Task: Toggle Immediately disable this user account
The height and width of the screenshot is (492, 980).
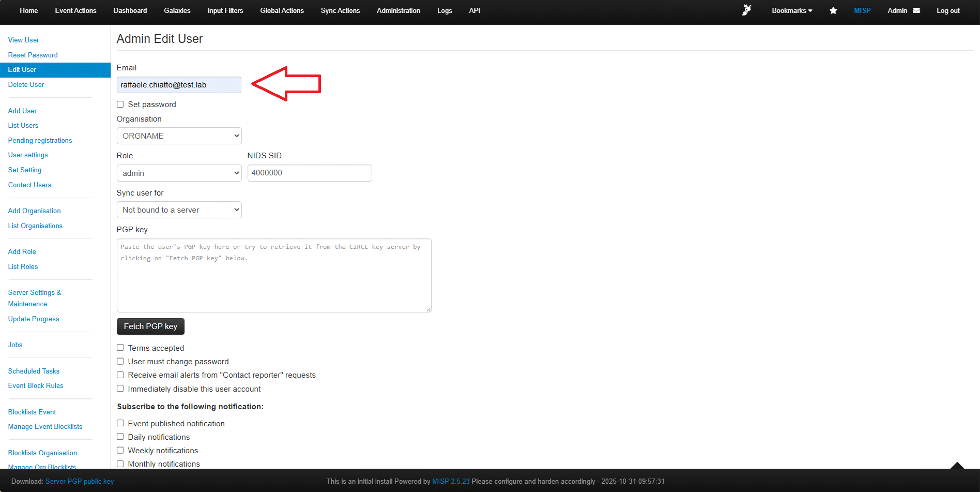Action: 120,389
